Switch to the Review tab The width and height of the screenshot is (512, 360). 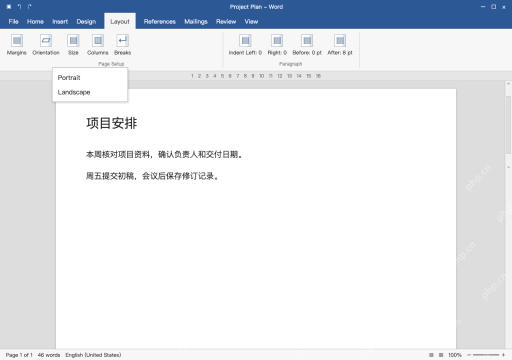click(226, 22)
